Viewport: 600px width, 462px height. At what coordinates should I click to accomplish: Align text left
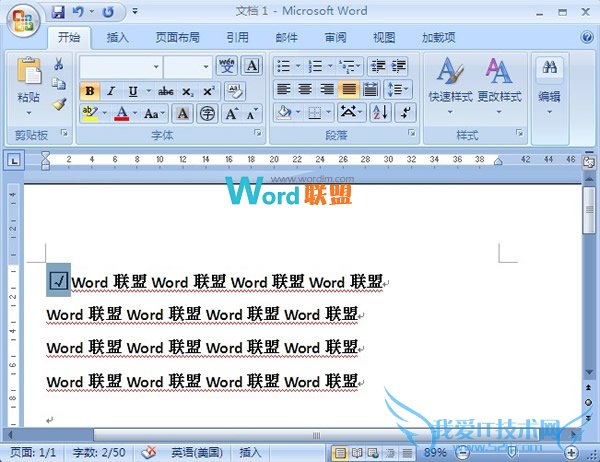tap(284, 90)
